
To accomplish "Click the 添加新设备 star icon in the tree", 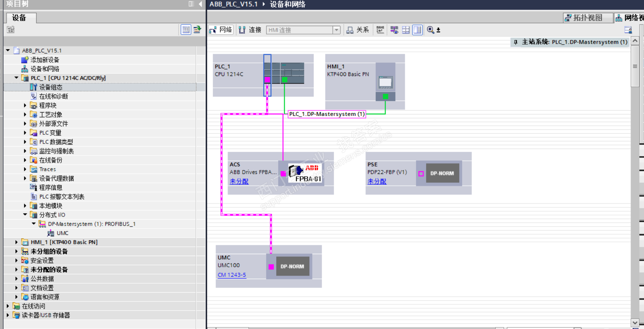I will [x=25, y=60].
